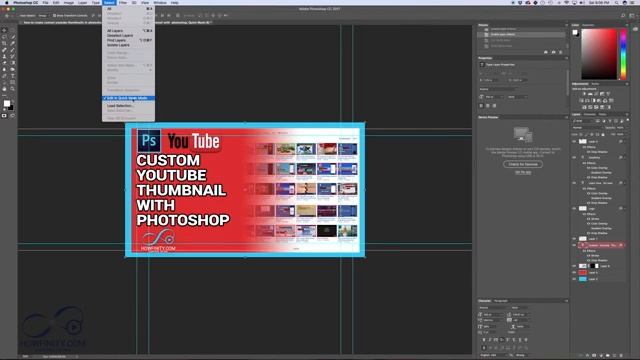Select the Dodge tool
This screenshot has width=640, height=360.
click(13, 69)
